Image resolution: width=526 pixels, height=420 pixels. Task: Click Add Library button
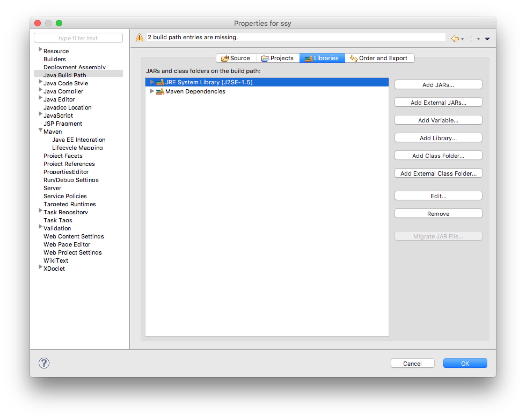click(438, 138)
